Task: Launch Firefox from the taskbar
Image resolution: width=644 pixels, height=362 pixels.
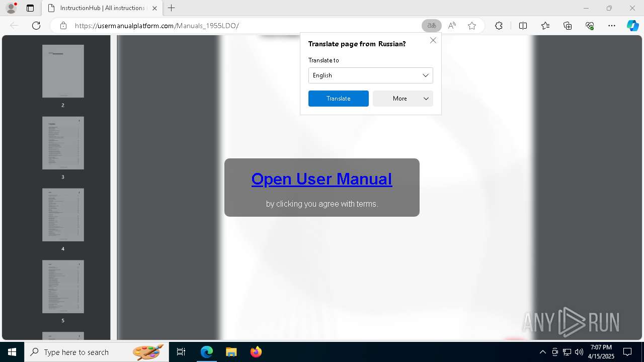Action: [256, 352]
